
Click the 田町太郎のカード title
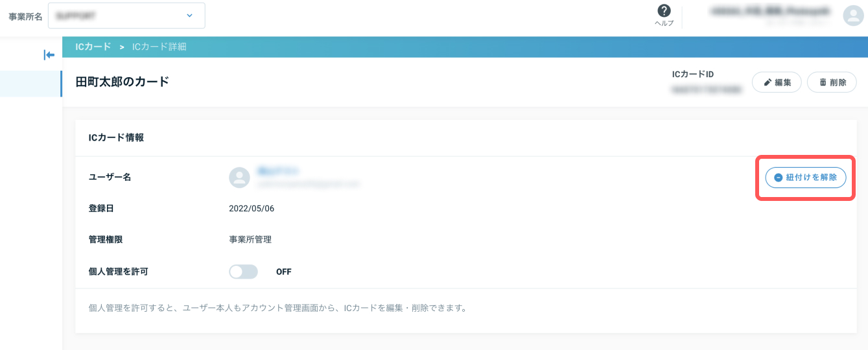tap(123, 82)
